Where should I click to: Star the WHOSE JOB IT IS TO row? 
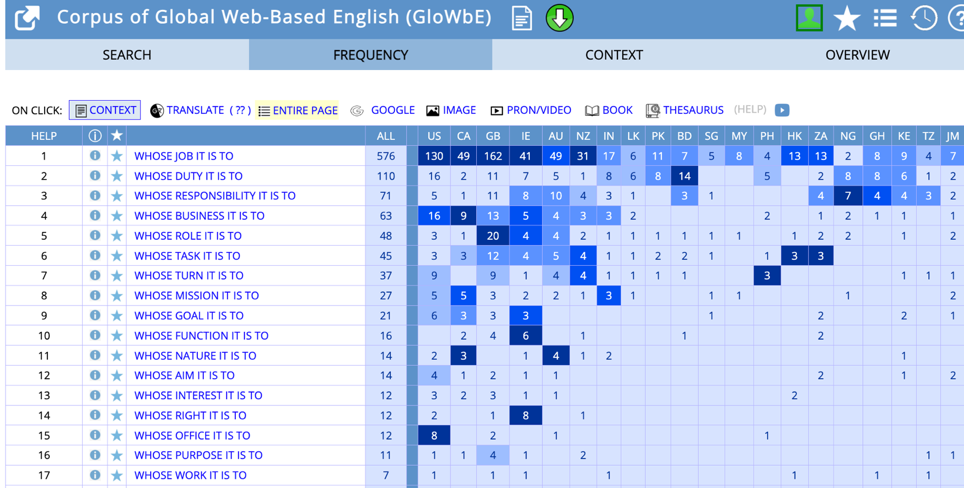click(x=117, y=156)
